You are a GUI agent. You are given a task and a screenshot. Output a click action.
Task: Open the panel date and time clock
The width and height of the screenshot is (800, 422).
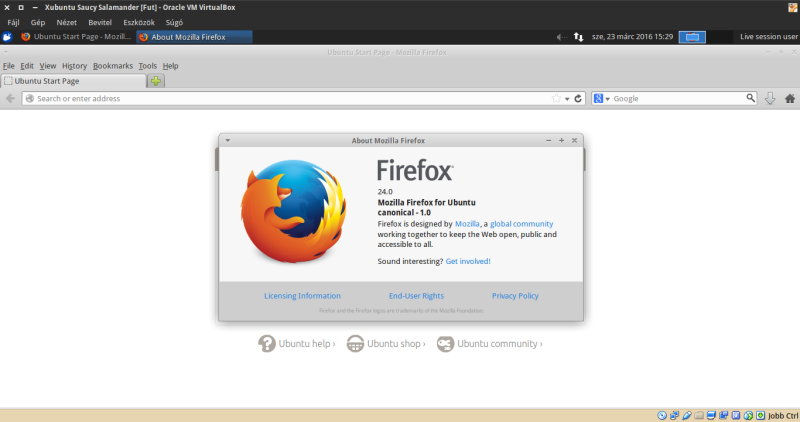point(632,37)
